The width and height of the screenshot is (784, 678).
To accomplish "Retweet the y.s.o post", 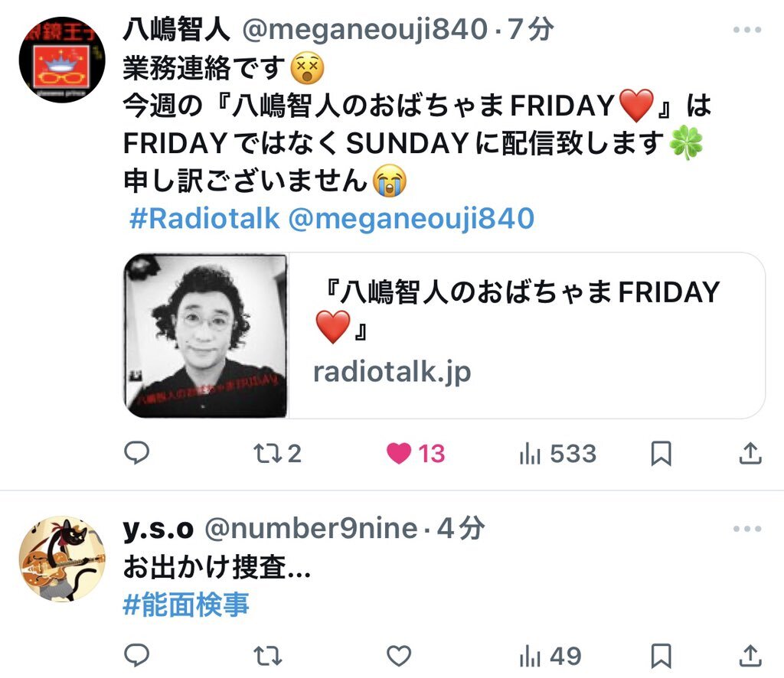I will pyautogui.click(x=267, y=656).
